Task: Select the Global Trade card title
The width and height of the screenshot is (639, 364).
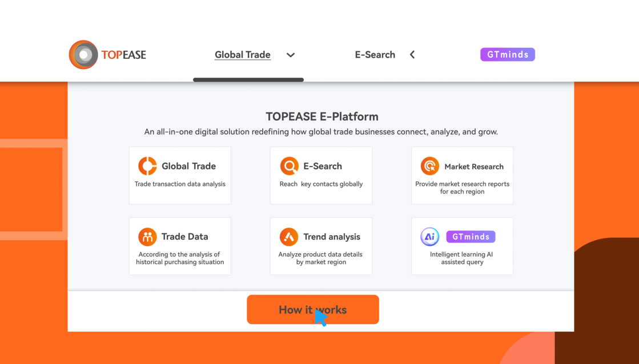Action: click(x=188, y=166)
